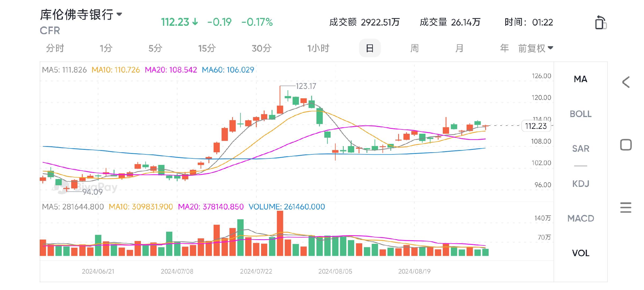
Task: Select the 1小时 interval tab
Action: point(318,48)
